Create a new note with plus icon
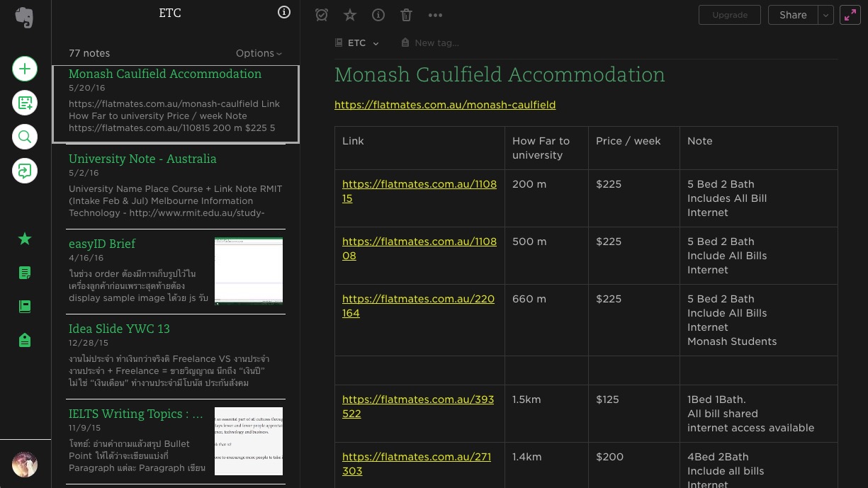Viewport: 868px width, 488px height. 25,69
